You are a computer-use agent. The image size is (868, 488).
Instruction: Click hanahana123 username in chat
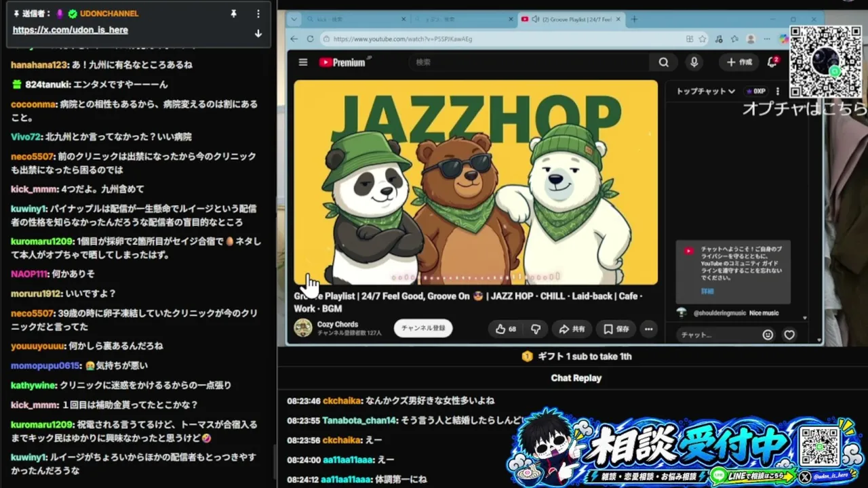pyautogui.click(x=39, y=65)
